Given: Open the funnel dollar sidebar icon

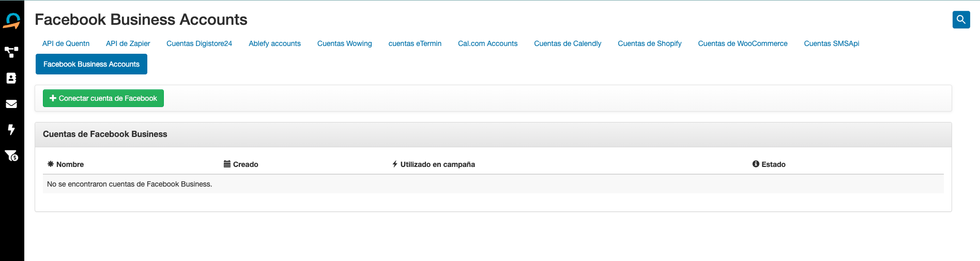Looking at the screenshot, I should click(x=11, y=156).
